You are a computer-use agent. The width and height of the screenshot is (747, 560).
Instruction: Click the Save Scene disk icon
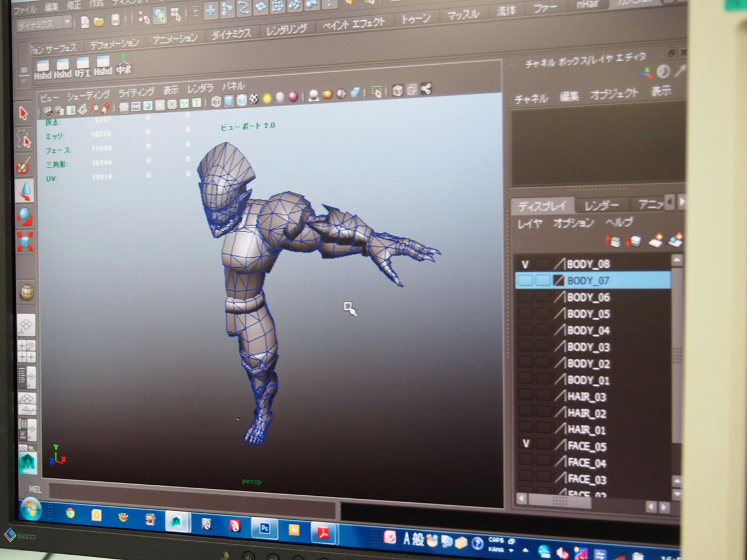(x=115, y=20)
